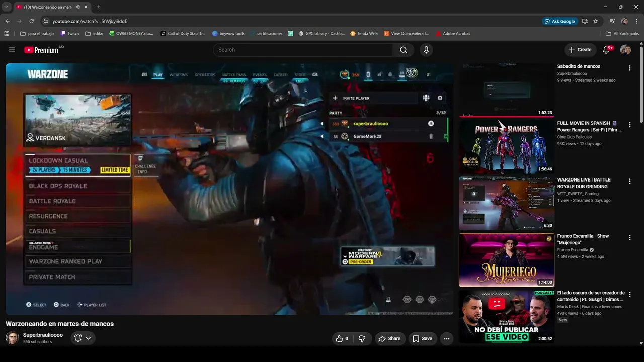The width and height of the screenshot is (644, 362).
Task: Click Ask Google in address bar
Action: (x=559, y=21)
